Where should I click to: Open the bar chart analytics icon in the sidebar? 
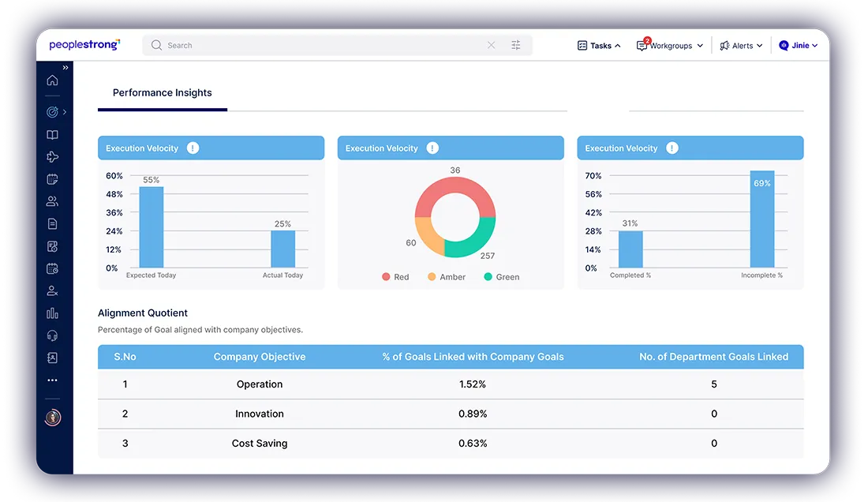tap(52, 313)
